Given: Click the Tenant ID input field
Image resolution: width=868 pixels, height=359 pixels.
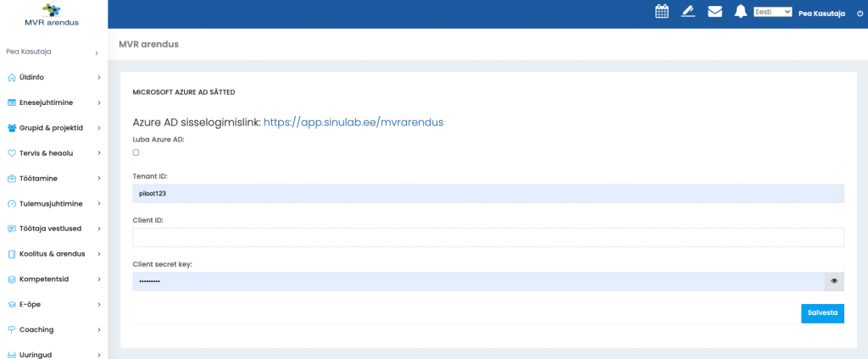Looking at the screenshot, I should (x=488, y=194).
